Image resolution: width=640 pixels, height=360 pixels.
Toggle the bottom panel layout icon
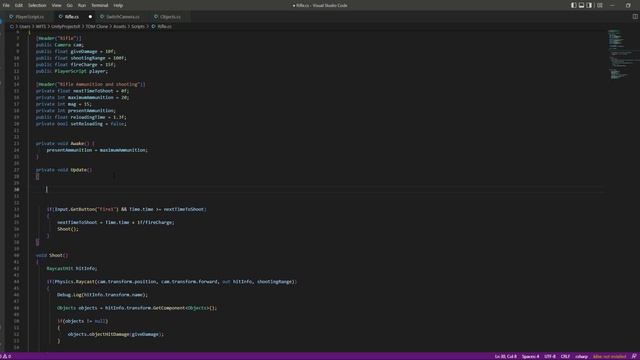[581, 5]
